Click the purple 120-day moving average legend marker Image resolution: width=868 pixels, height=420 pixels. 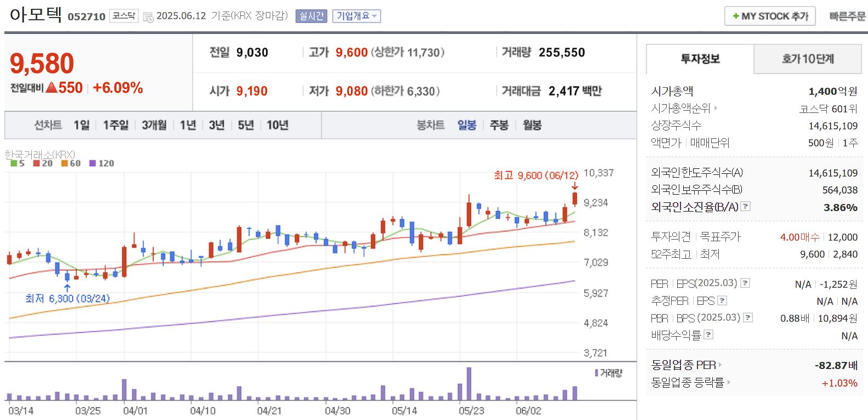coord(92,163)
